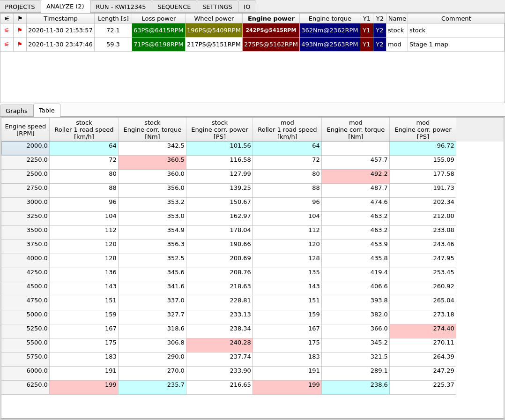Screen dimensions: 505x420
Task: Click mod road speed cell 135
Action: coord(287,275)
